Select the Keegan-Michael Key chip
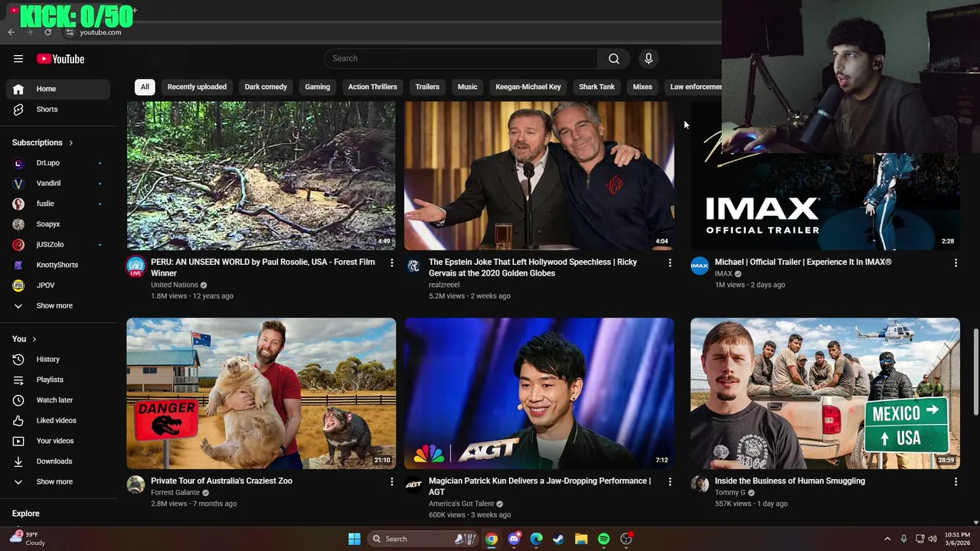980x551 pixels. (x=528, y=87)
